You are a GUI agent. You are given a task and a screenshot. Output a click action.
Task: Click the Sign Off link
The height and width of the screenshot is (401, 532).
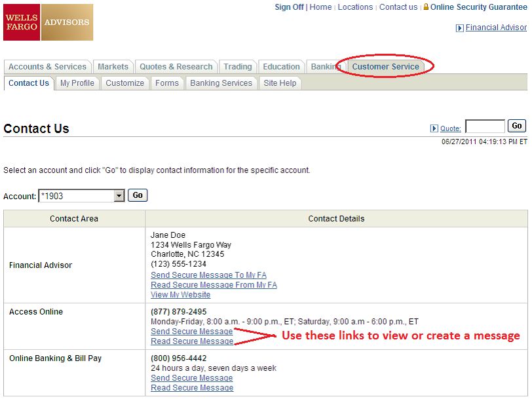(289, 7)
